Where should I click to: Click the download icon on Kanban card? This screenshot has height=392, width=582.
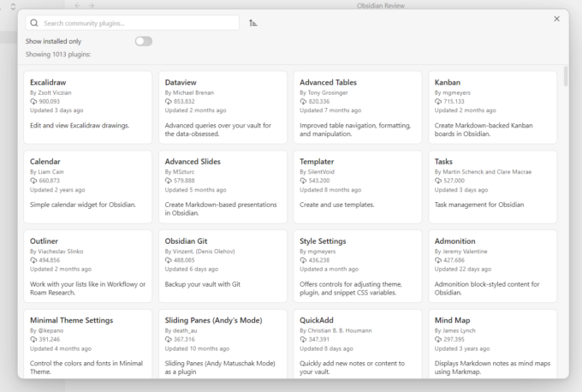point(438,101)
